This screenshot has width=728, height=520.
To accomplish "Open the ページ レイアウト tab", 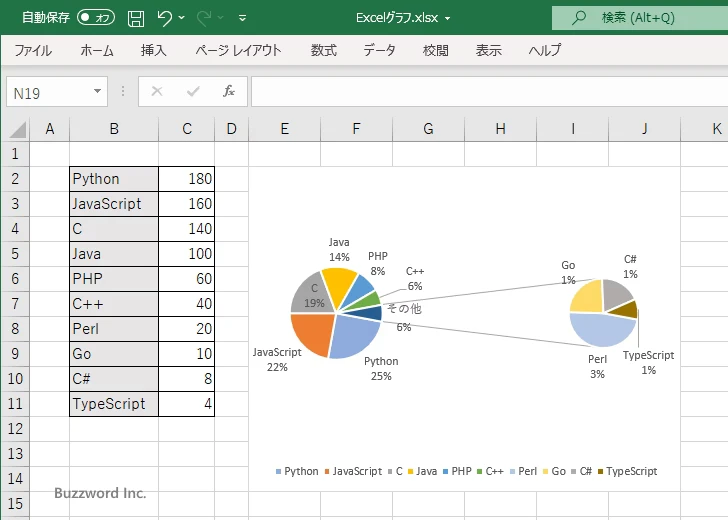I will point(238,50).
